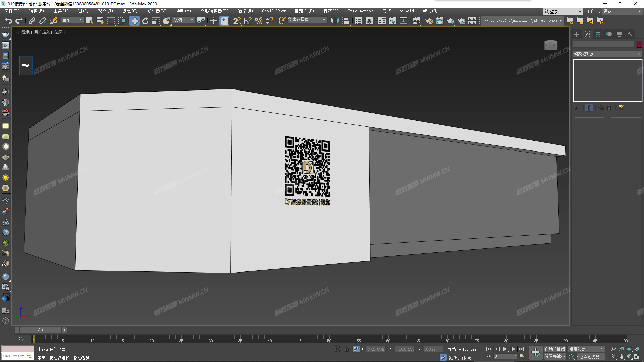Select the Select and Link tool

tap(32, 21)
